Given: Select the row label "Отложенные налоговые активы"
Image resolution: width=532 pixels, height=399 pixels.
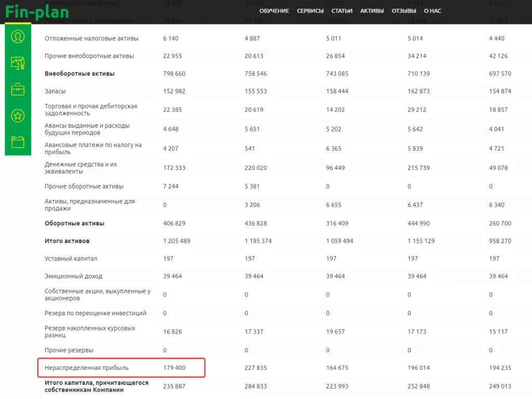Looking at the screenshot, I should tap(91, 38).
